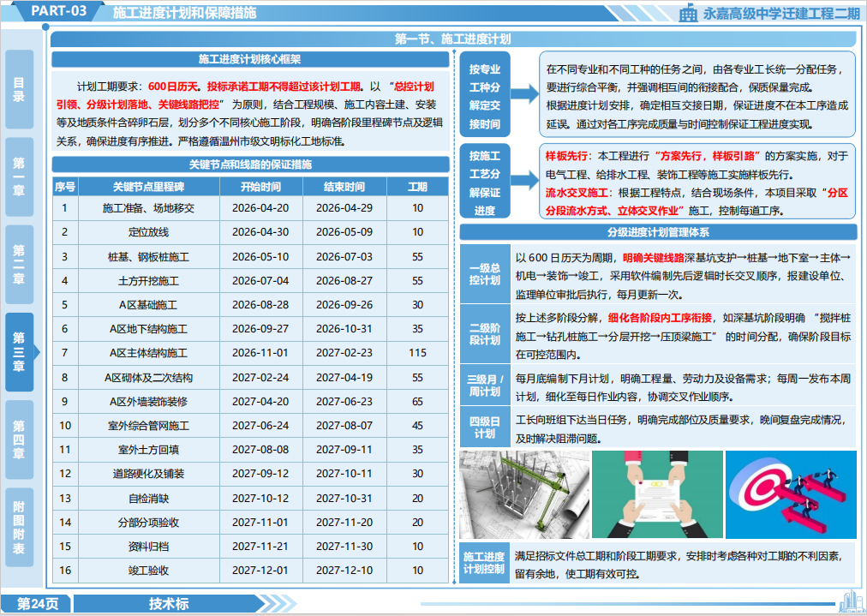Open the 目录 sidebar tab

coord(20,89)
